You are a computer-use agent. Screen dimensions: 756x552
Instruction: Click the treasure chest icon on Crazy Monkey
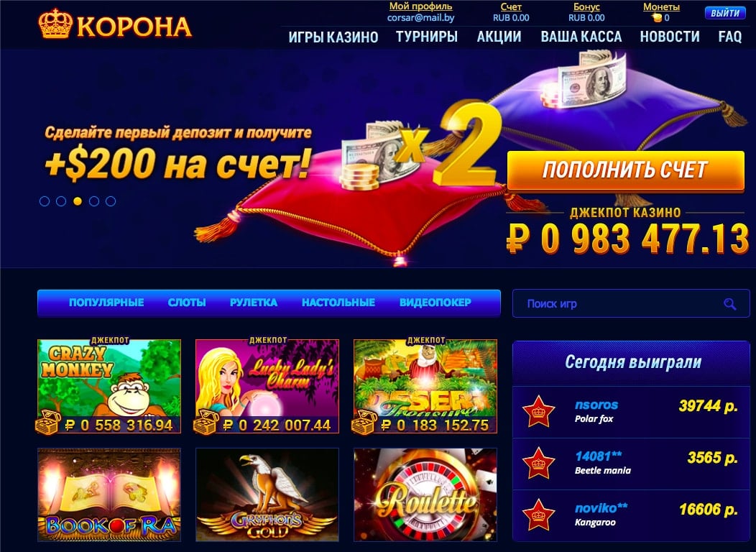(48, 423)
